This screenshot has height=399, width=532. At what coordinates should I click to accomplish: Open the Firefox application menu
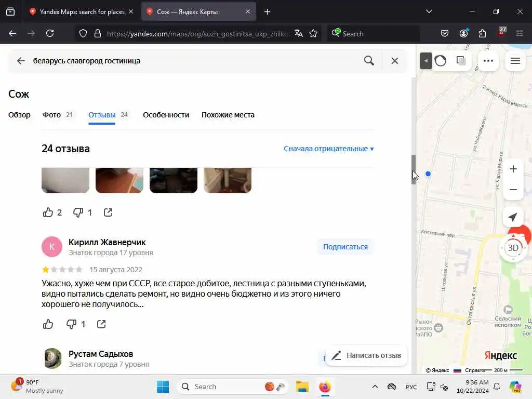pos(520,33)
